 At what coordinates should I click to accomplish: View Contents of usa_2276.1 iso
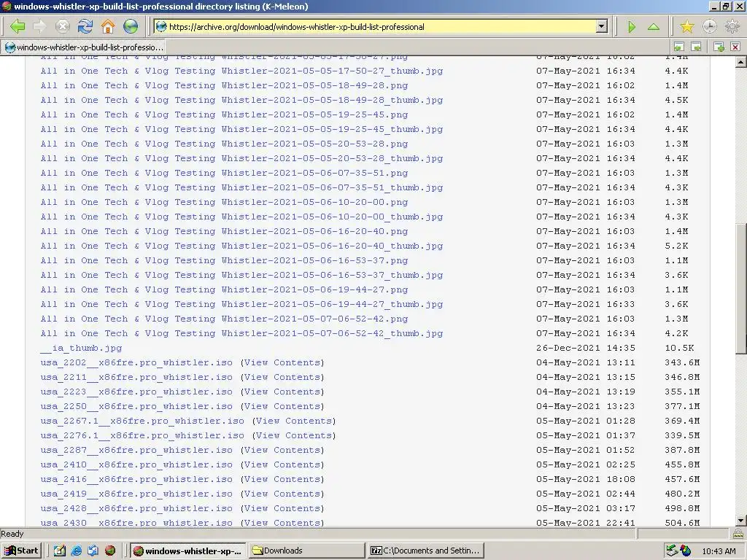pyautogui.click(x=294, y=435)
